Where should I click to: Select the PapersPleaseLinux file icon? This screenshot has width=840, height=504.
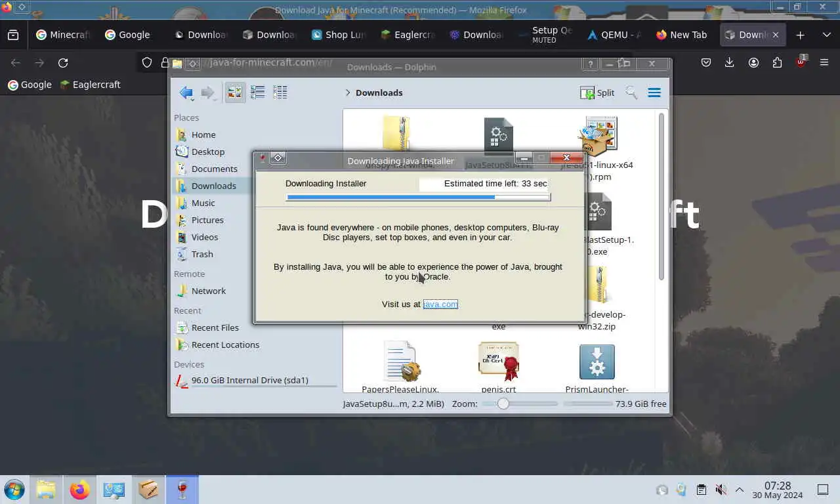401,361
